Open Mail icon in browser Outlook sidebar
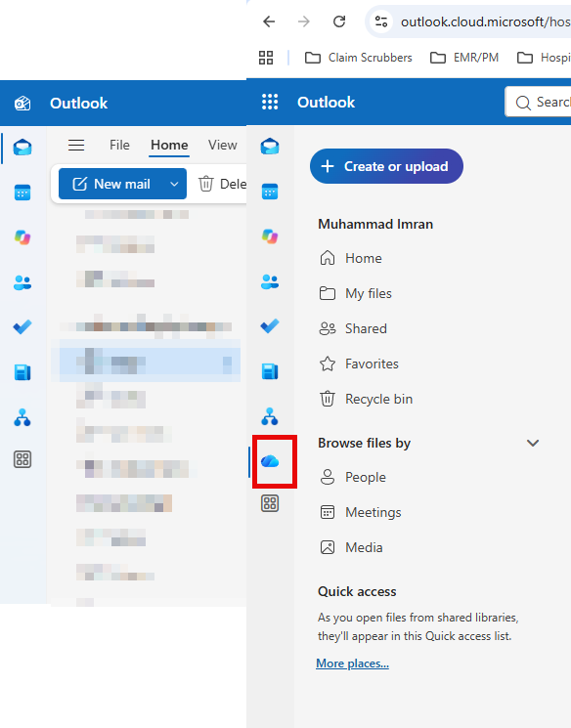Screen dimensions: 571x728 [270, 147]
